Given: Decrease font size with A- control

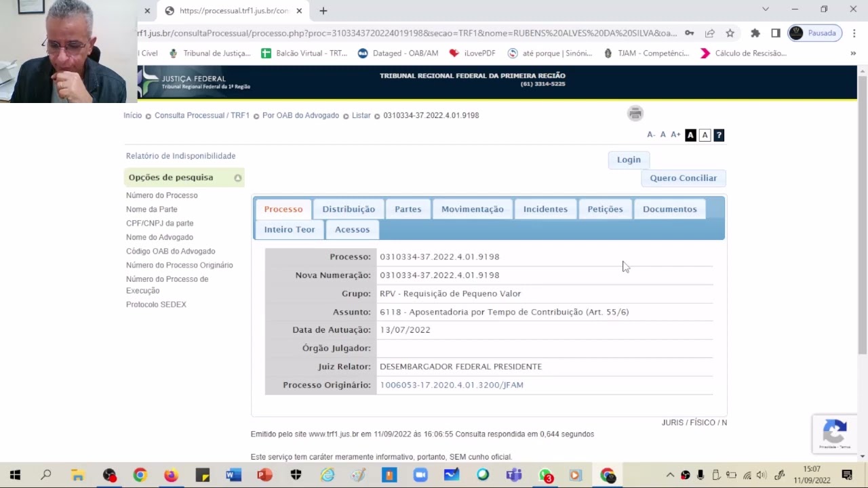Looking at the screenshot, I should (651, 135).
